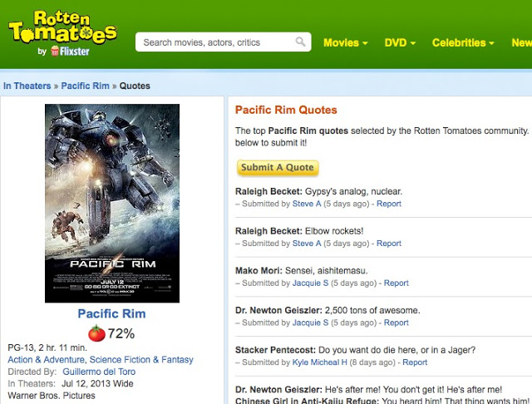Image resolution: width=532 pixels, height=404 pixels.
Task: Click in the search movies text field
Action: click(x=216, y=42)
